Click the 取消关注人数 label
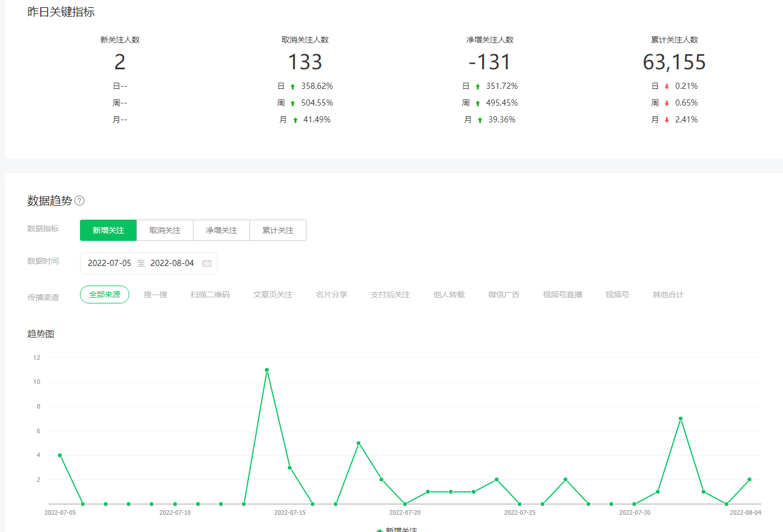 [305, 40]
